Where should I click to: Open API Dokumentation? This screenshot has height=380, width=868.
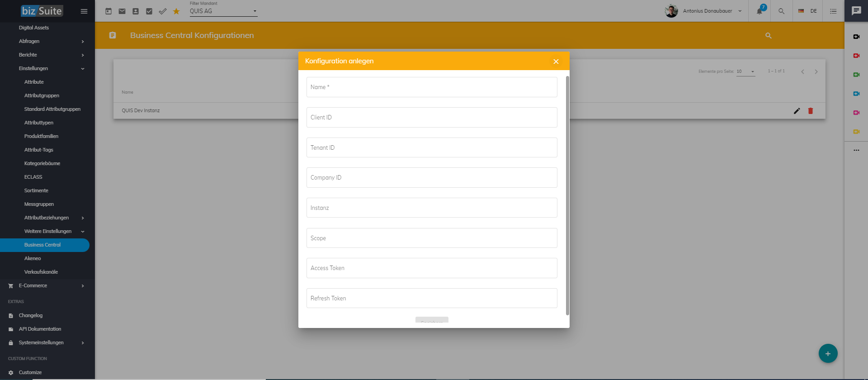point(40,329)
